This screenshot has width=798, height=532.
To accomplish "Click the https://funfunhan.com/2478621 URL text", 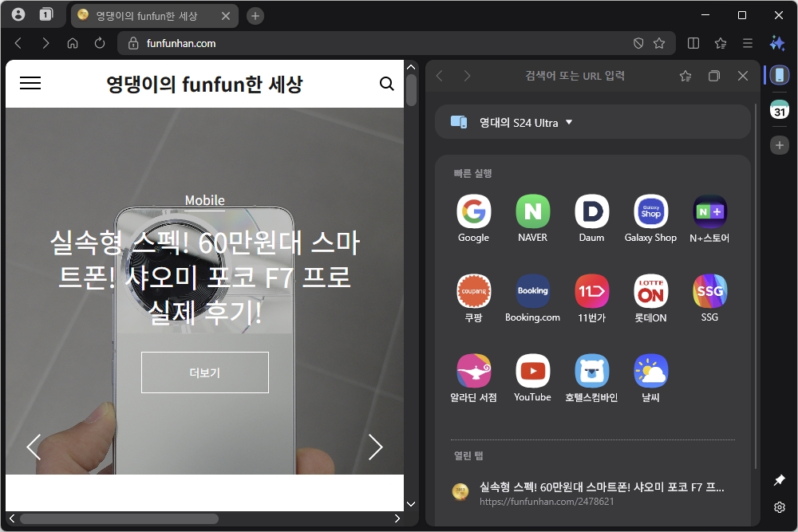I will click(x=547, y=502).
